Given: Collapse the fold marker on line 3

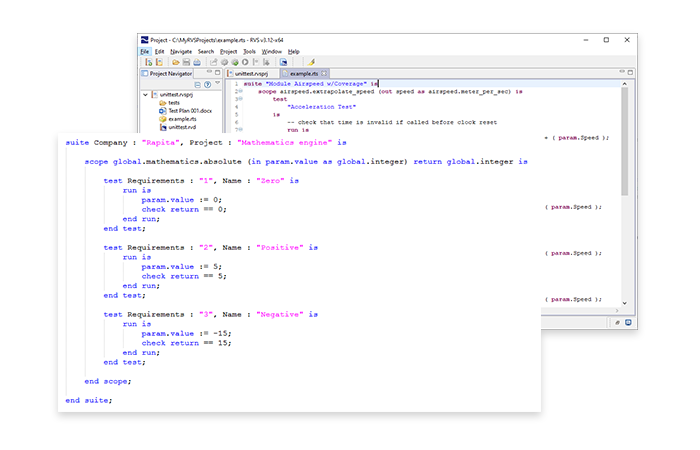Looking at the screenshot, I should tap(241, 99).
